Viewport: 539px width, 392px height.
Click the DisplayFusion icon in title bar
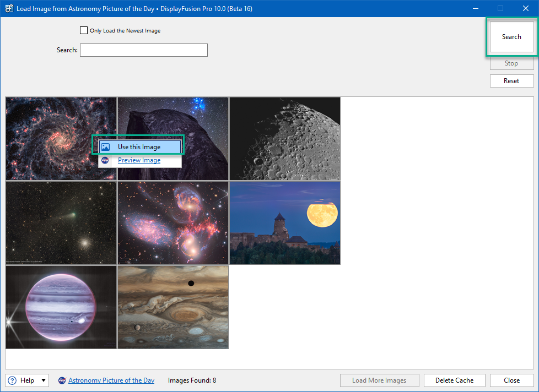9,8
